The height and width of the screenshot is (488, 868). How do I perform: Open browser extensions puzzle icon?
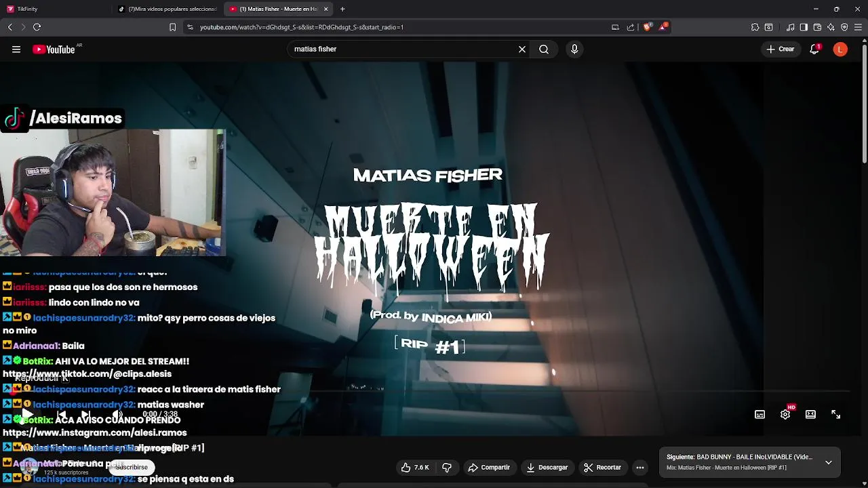(x=755, y=27)
